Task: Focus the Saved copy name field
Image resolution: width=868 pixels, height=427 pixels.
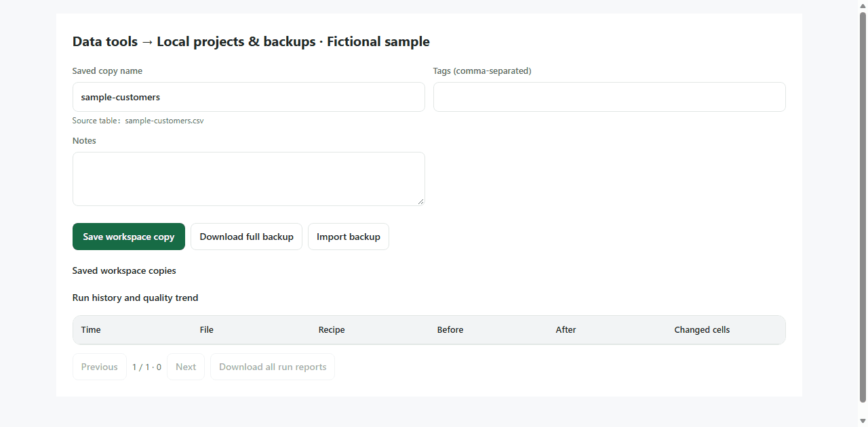Action: (249, 97)
